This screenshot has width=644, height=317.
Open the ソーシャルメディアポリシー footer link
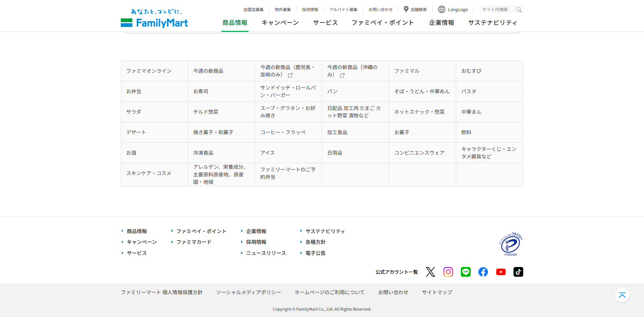[249, 292]
